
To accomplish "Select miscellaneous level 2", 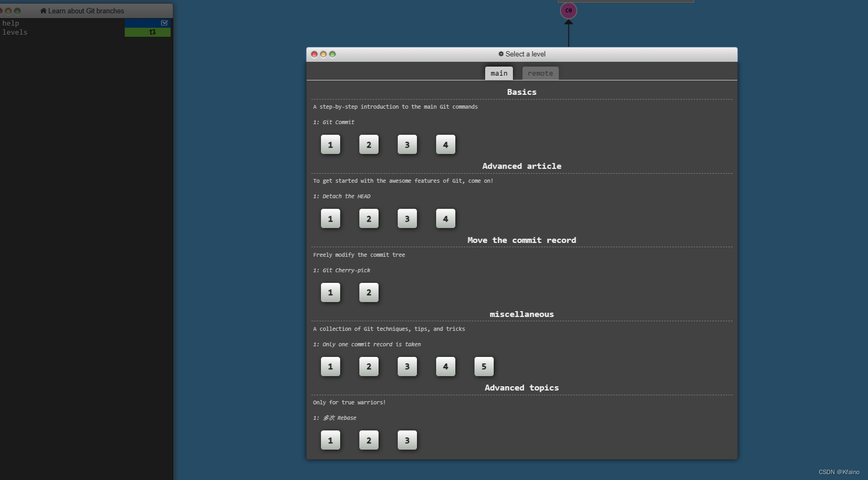I will pos(369,367).
